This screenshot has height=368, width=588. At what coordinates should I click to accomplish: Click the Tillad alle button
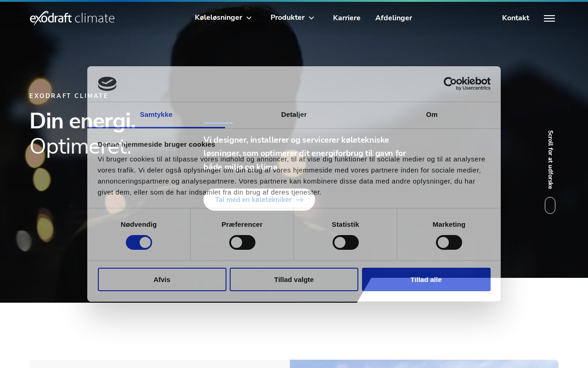[426, 280]
